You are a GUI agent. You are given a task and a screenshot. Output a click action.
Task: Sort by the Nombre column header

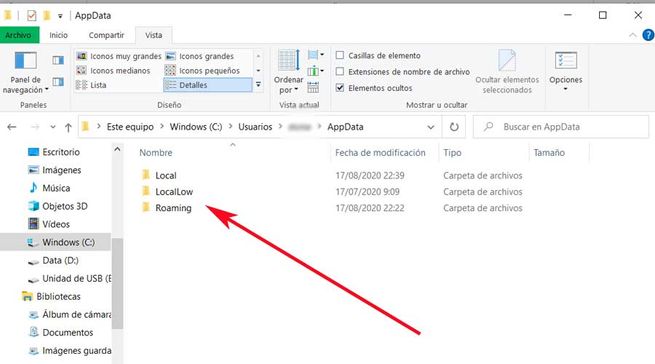pos(155,153)
